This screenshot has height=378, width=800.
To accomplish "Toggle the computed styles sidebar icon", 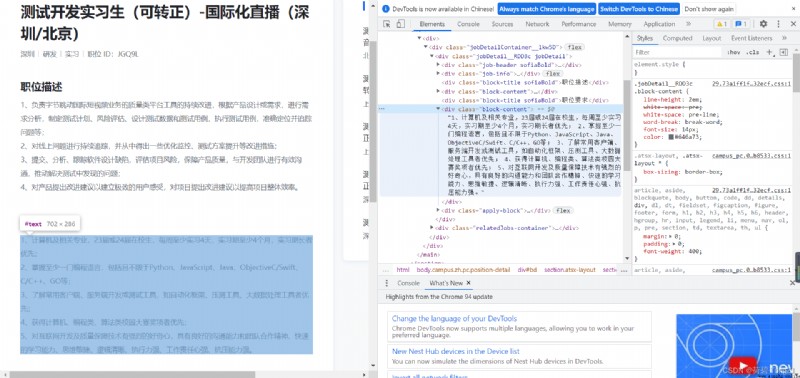I will 784,52.
